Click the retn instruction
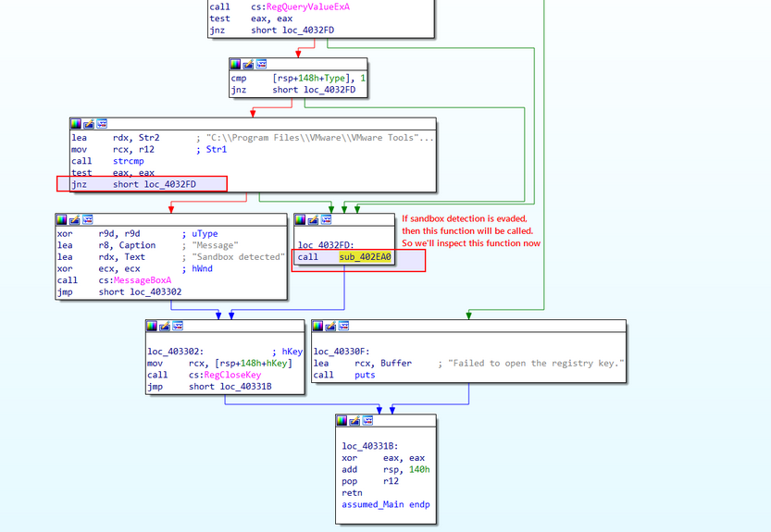 [352, 492]
